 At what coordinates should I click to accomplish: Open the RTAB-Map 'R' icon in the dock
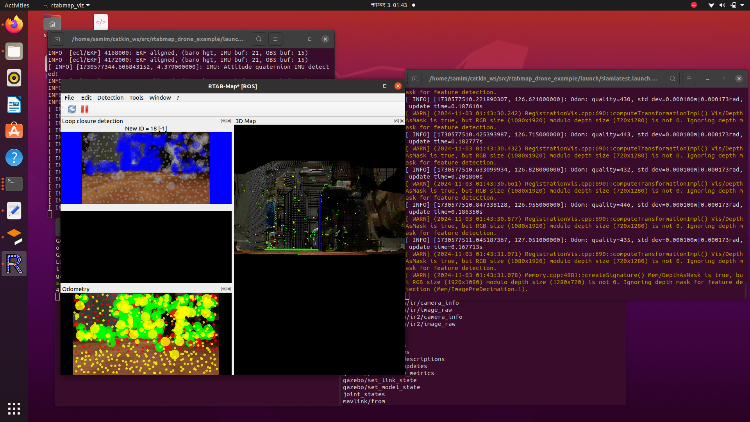pos(14,264)
